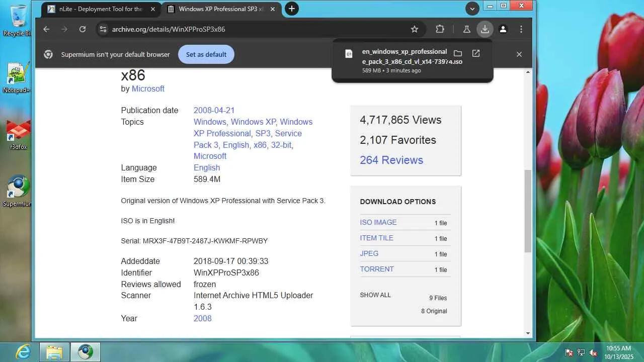Bookmark this page with the star icon
644x362 pixels.
point(415,29)
